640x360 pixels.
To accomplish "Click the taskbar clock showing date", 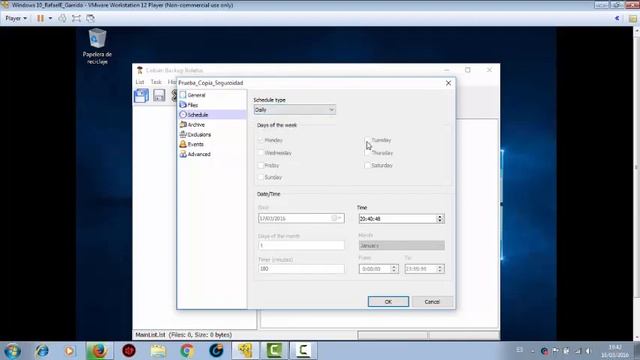I will (614, 351).
